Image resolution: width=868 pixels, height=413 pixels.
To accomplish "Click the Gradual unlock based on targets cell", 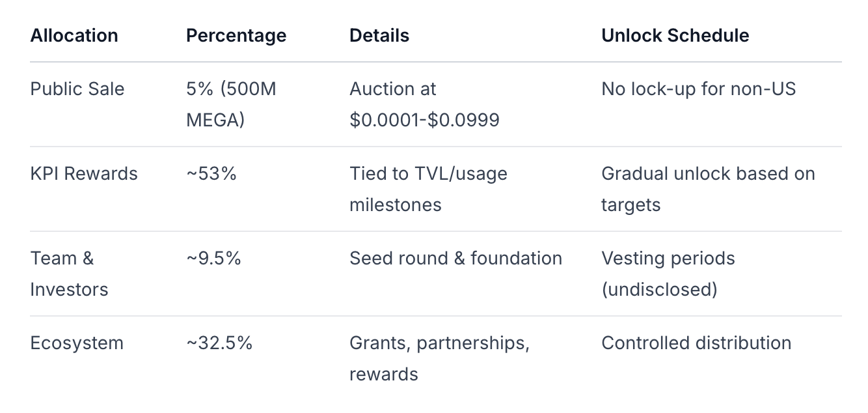I will 708,189.
